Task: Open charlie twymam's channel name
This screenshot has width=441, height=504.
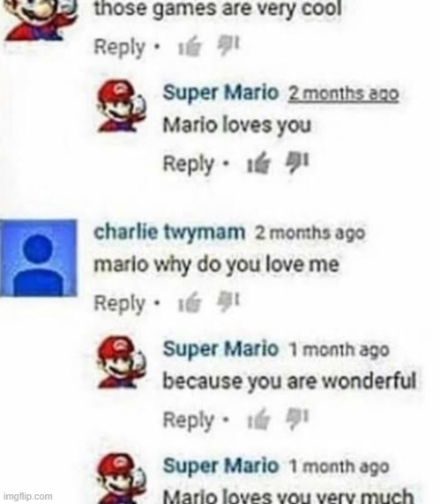Action: [x=169, y=232]
